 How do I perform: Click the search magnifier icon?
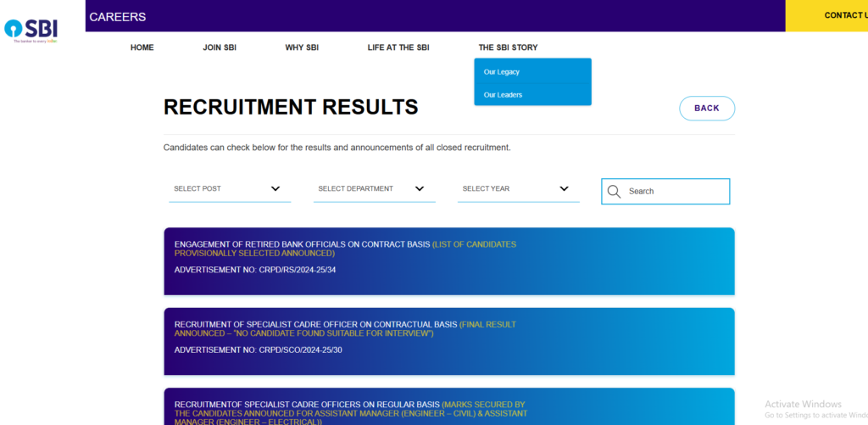click(x=614, y=192)
